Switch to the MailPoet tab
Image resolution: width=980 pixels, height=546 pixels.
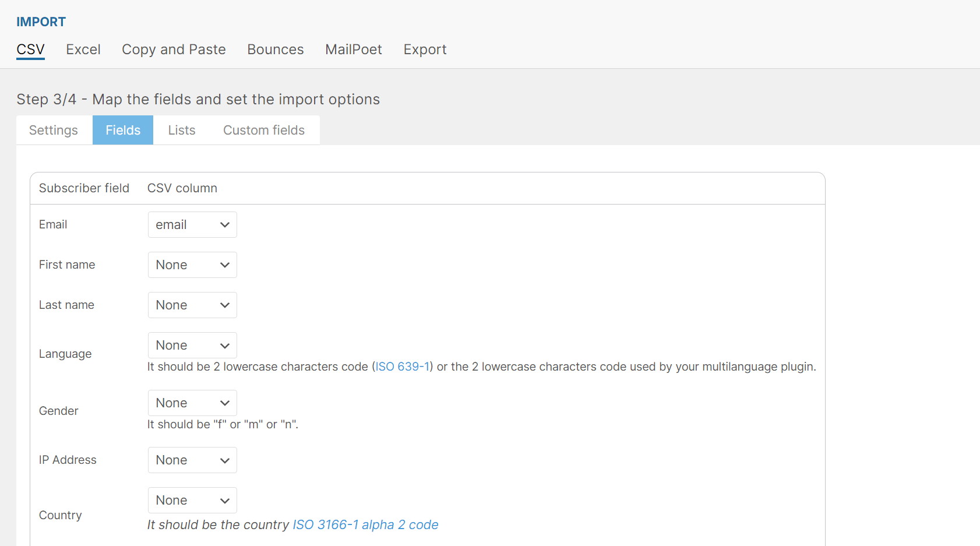tap(353, 50)
